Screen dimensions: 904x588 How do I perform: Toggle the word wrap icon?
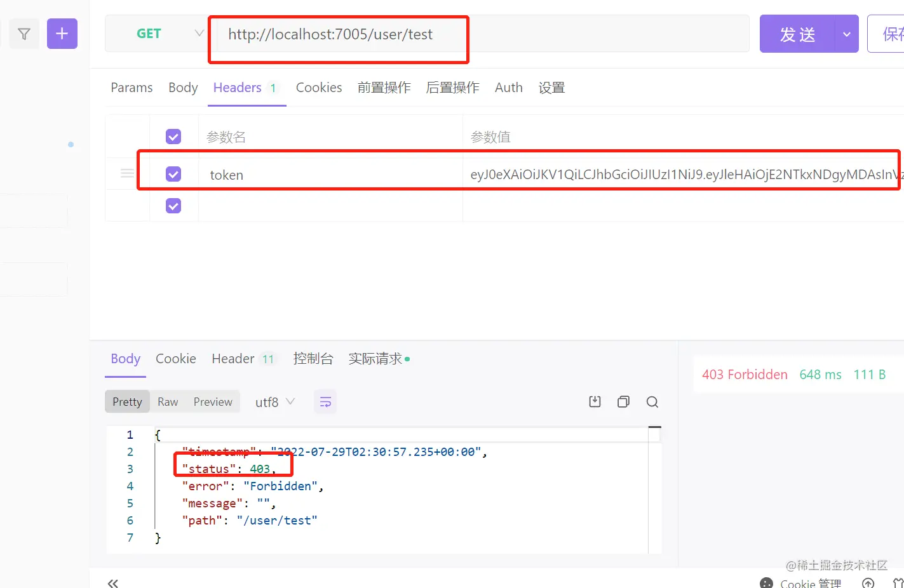click(x=325, y=402)
